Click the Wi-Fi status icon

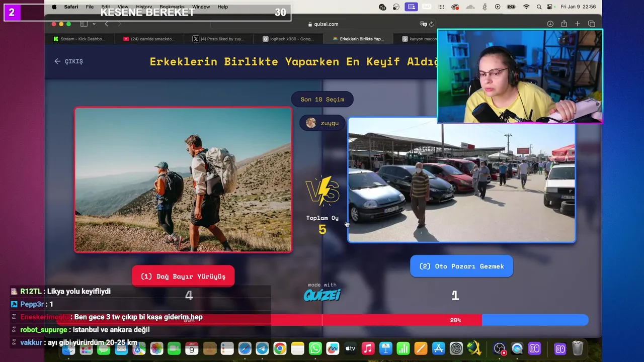click(x=526, y=7)
